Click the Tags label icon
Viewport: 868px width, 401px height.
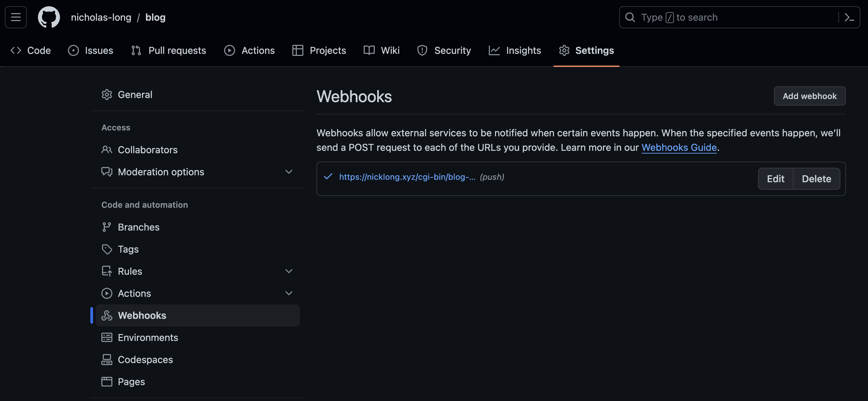click(x=107, y=249)
